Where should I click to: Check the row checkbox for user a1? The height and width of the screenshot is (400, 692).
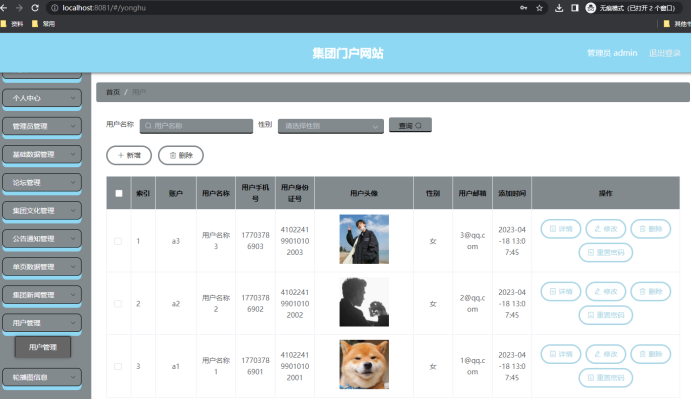118,366
